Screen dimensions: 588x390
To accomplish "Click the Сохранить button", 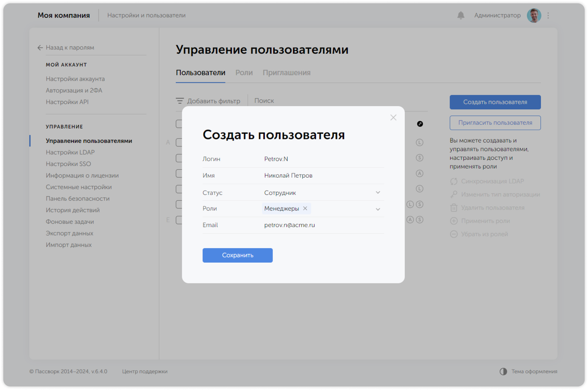I will point(237,255).
